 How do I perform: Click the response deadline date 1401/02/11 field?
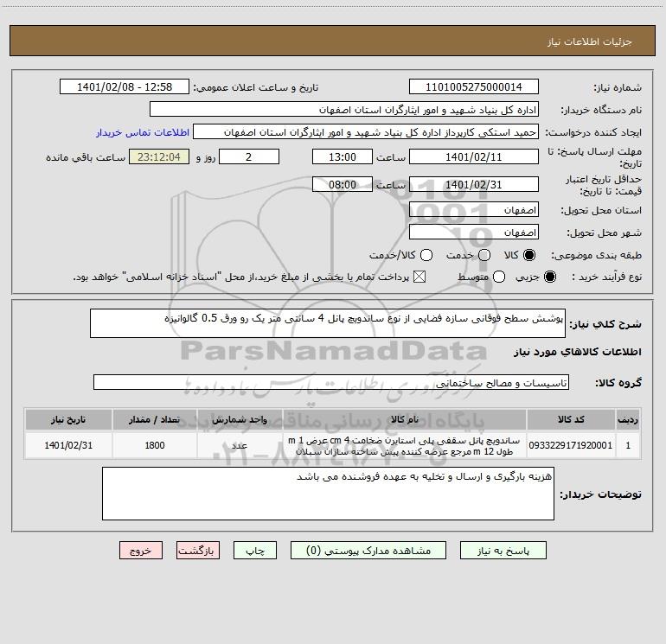tap(474, 156)
